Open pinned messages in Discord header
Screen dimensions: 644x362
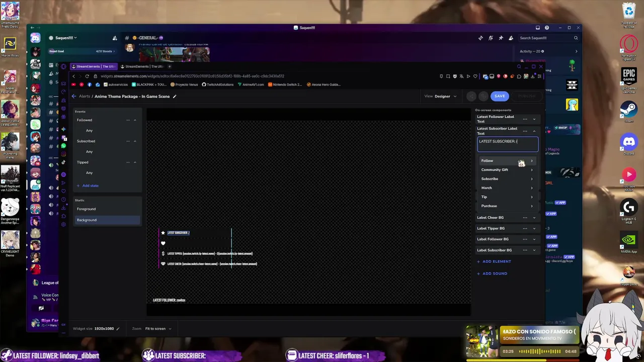pos(501,38)
